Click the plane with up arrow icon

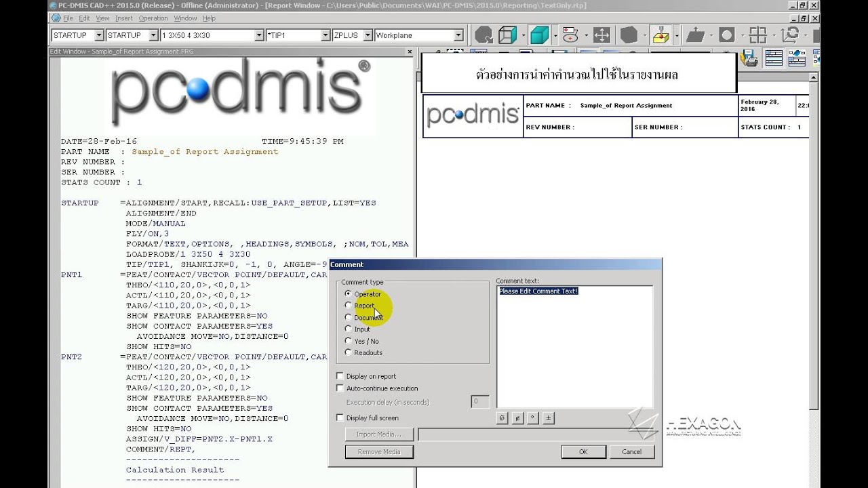tap(695, 35)
